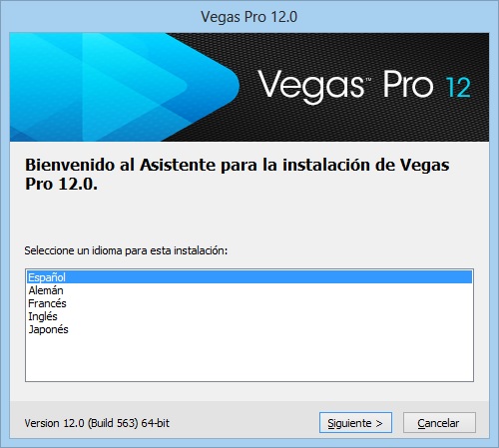Click the blue play-triangle Vegas logo
This screenshot has height=448, width=499.
[x=125, y=87]
